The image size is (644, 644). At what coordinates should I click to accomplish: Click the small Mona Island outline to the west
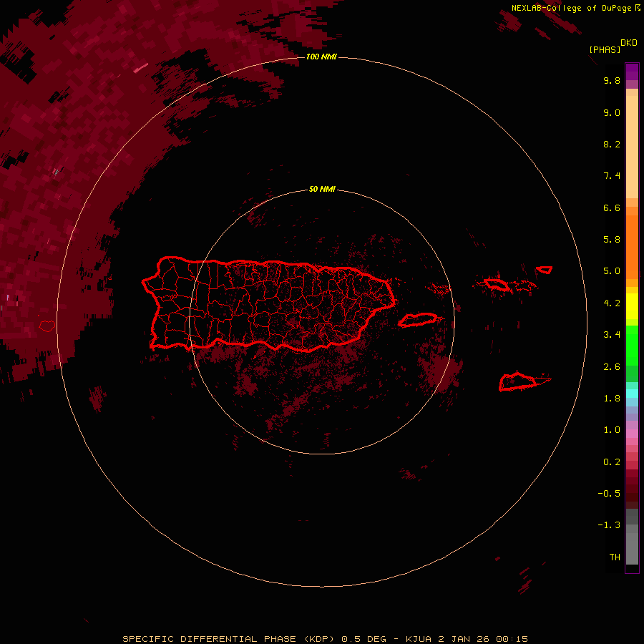47,326
